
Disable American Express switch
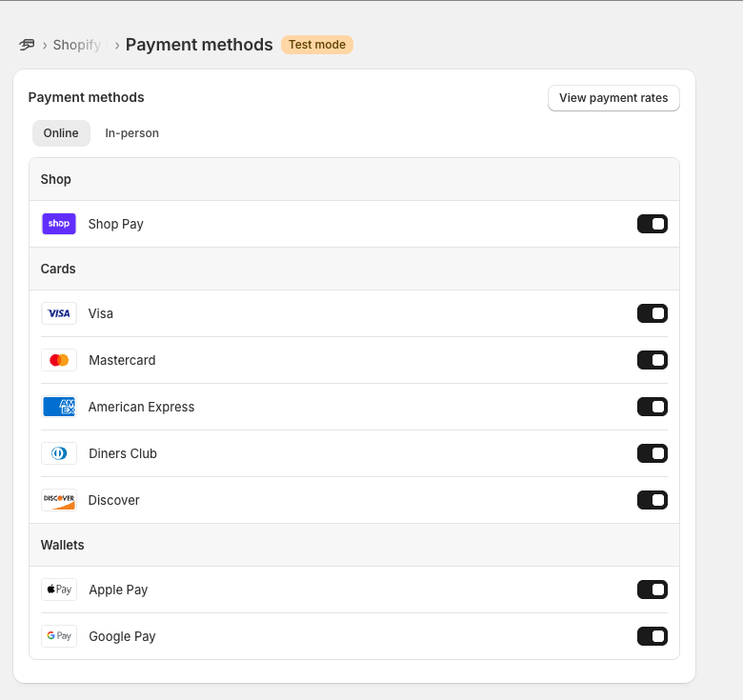coord(652,407)
